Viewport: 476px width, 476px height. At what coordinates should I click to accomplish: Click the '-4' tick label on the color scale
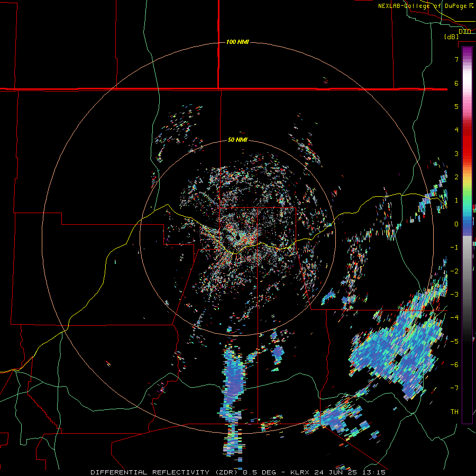tap(454, 318)
